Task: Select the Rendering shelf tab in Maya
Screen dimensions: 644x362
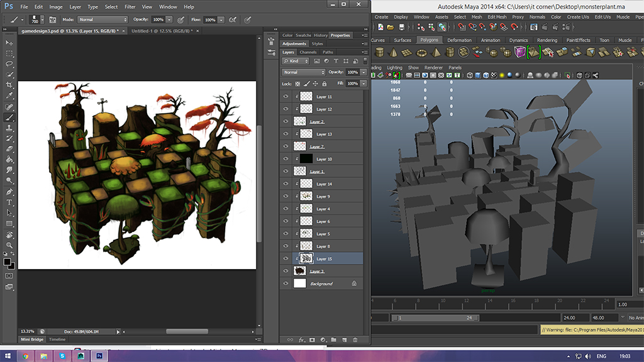Action: (547, 40)
